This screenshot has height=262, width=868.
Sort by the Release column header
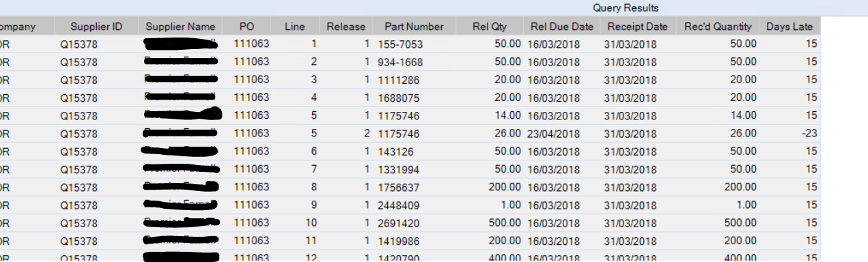click(346, 27)
